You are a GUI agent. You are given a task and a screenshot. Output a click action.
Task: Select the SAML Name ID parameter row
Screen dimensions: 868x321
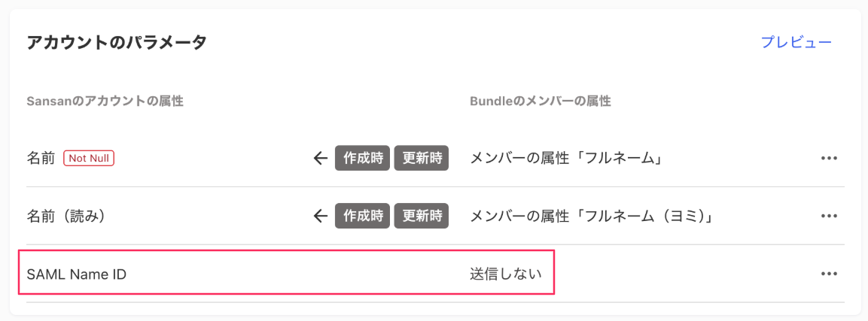(286, 274)
